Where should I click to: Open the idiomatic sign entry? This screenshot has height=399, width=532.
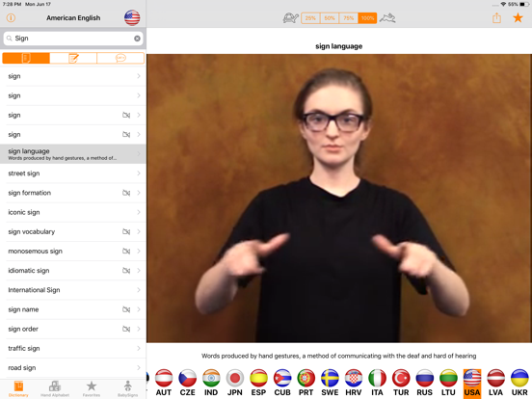[x=73, y=271]
